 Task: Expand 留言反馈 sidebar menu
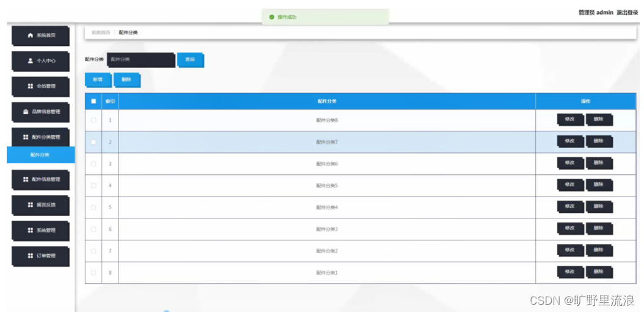point(41,205)
